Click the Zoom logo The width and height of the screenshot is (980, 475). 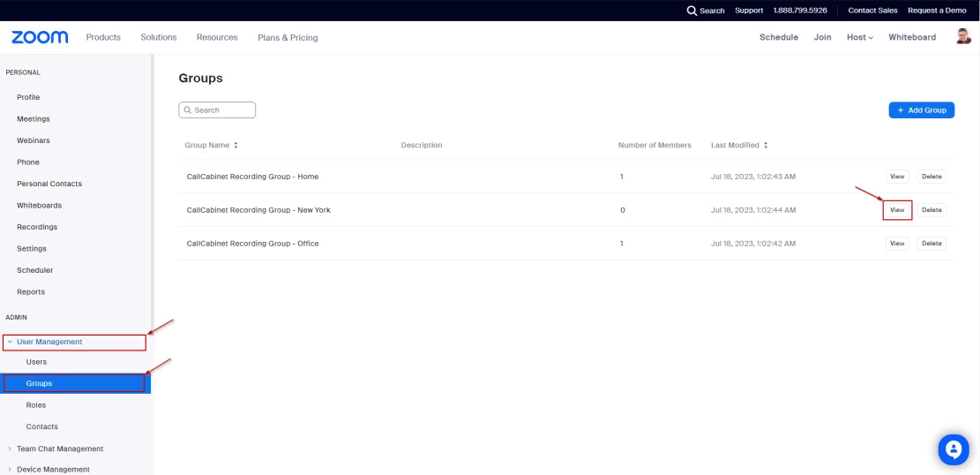tap(40, 38)
